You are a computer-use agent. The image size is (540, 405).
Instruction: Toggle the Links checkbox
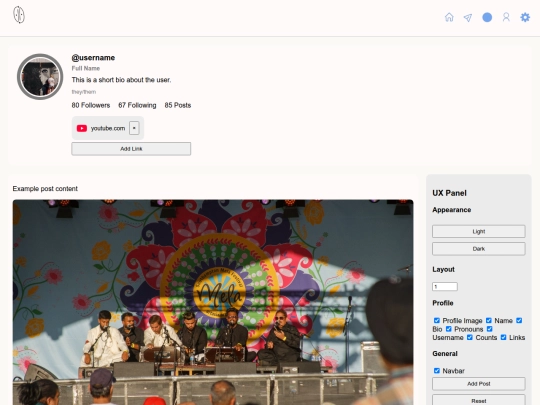503,337
